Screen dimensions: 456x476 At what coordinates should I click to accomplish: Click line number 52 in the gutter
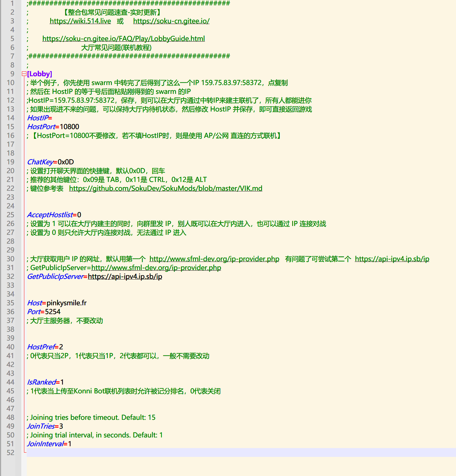tap(10, 453)
